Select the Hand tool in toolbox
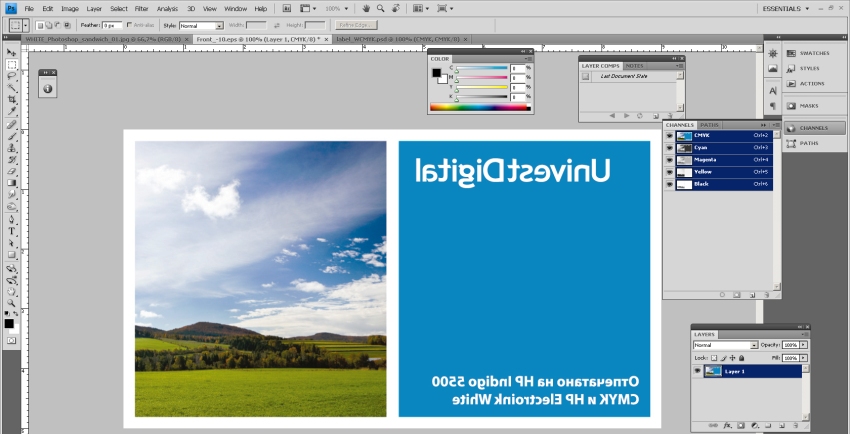This screenshot has height=434, width=850. pos(11,292)
